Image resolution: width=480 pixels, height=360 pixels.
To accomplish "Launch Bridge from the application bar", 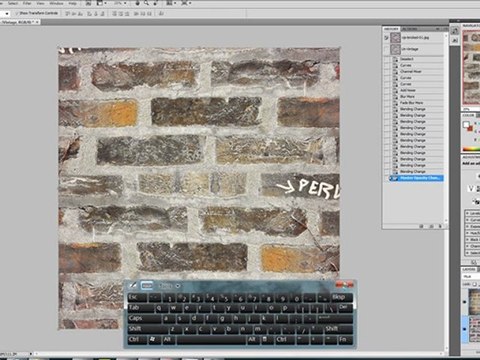I will click(x=89, y=3).
